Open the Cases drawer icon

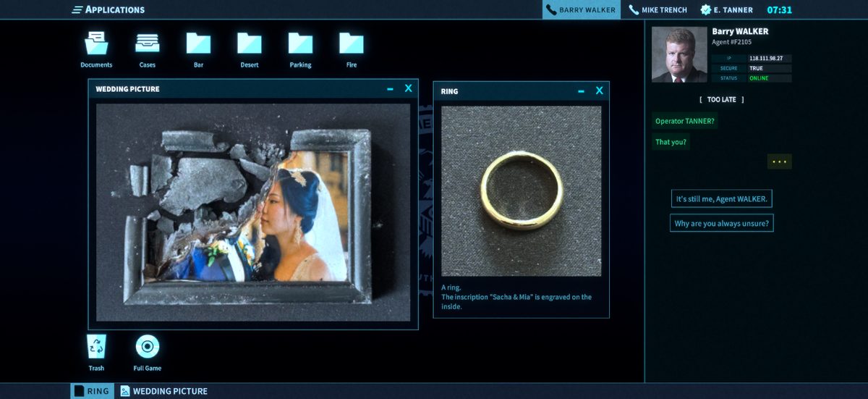(x=148, y=43)
